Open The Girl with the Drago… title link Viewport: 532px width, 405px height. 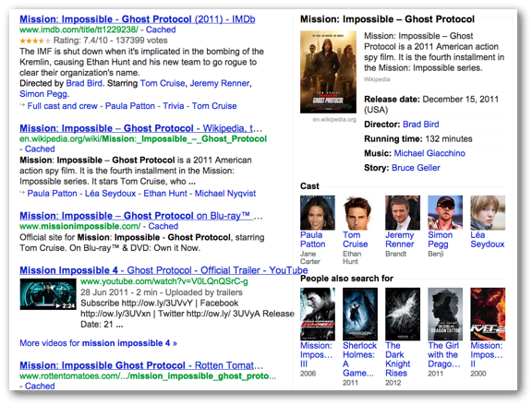pyautogui.click(x=444, y=354)
